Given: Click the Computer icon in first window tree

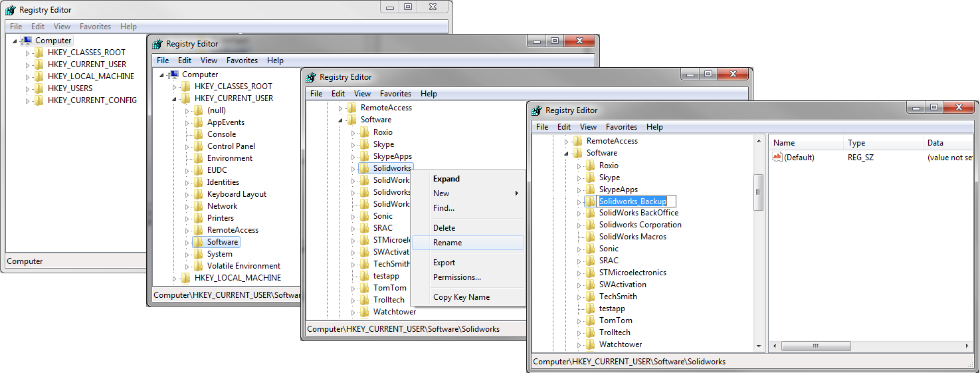Looking at the screenshot, I should [26, 41].
